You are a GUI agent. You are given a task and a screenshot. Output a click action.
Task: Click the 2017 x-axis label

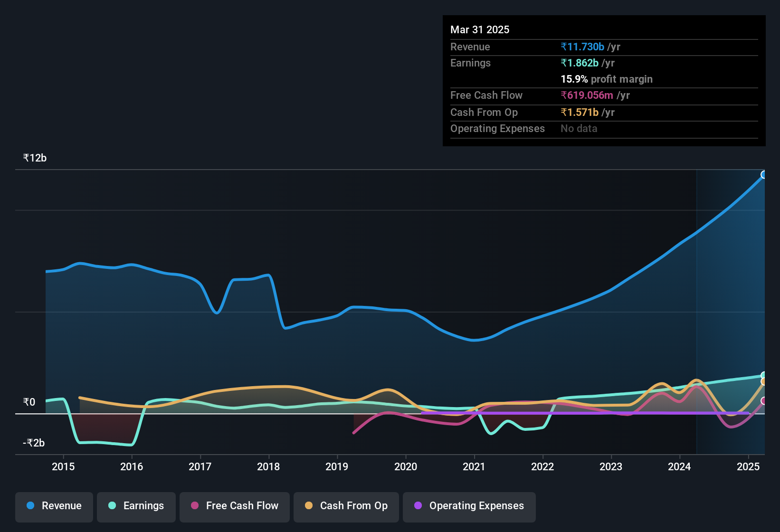pos(200,466)
